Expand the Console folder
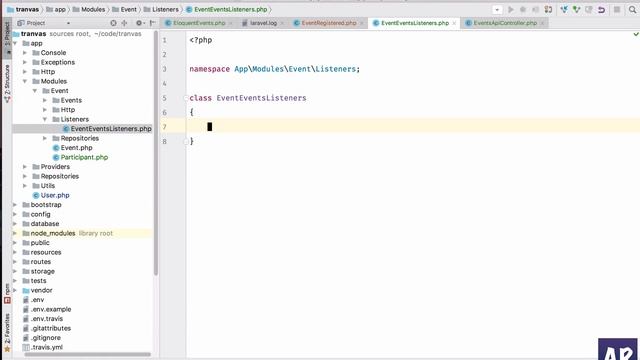 25,53
